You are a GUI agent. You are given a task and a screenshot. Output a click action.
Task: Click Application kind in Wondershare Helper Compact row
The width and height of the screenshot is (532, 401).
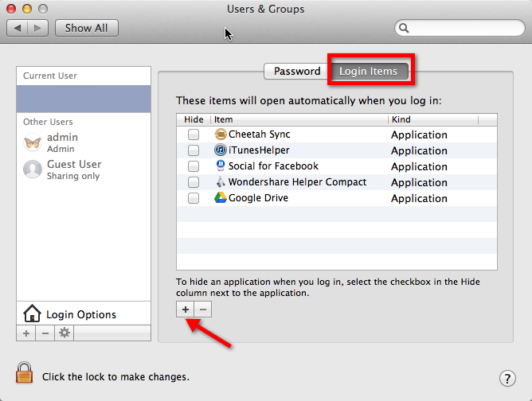419,183
